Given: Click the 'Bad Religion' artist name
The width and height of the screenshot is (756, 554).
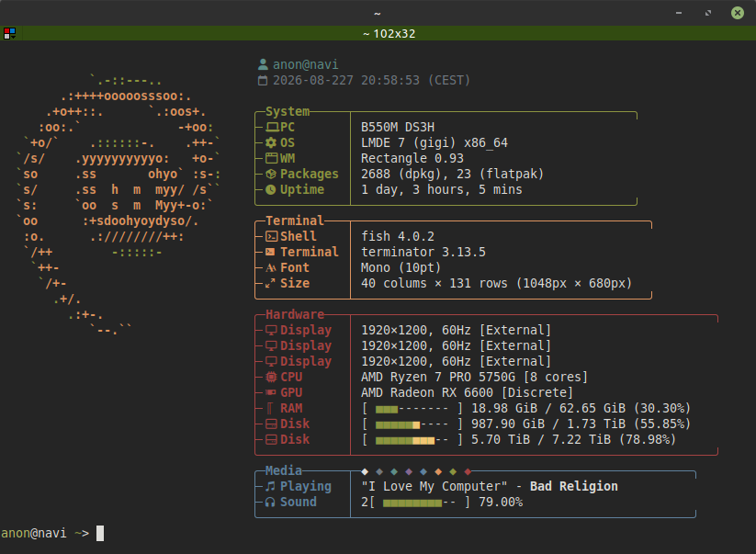Looking at the screenshot, I should click(x=574, y=487).
